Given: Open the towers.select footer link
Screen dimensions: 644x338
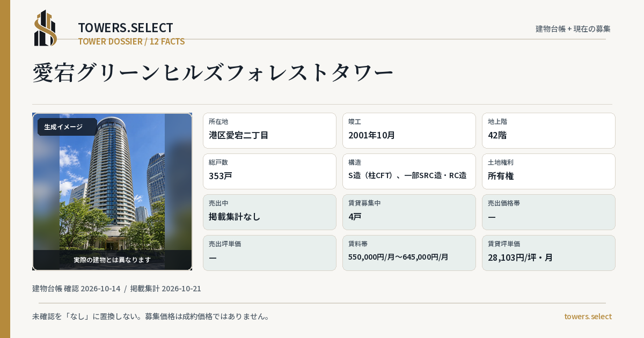Looking at the screenshot, I should (x=588, y=317).
